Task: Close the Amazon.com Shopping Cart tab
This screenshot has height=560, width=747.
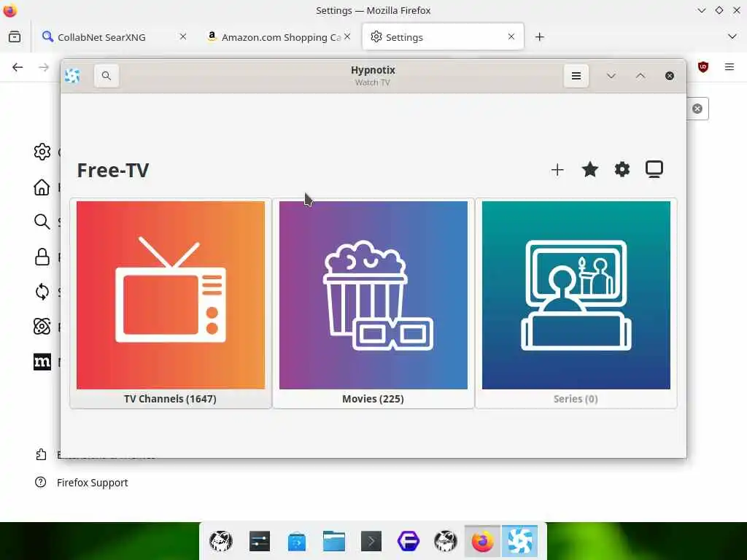Action: (x=347, y=36)
